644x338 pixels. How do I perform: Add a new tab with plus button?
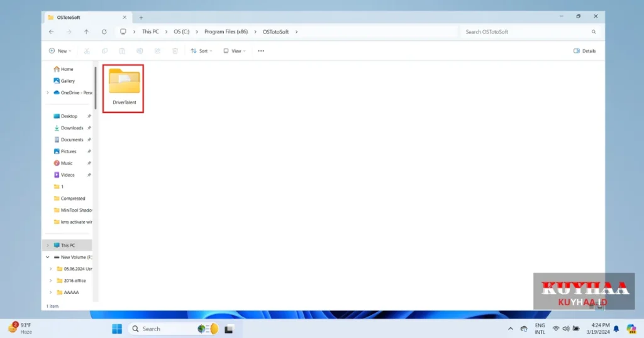click(x=141, y=18)
